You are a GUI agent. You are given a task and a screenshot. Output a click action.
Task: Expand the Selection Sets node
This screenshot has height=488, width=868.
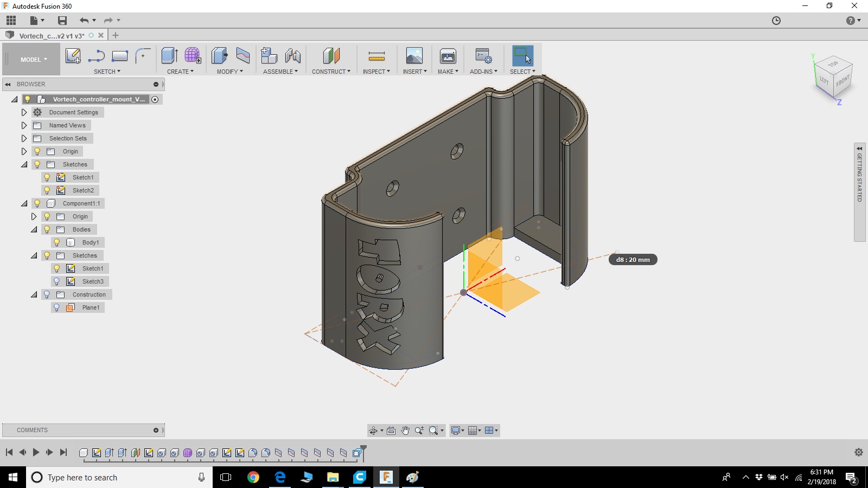[x=24, y=138]
